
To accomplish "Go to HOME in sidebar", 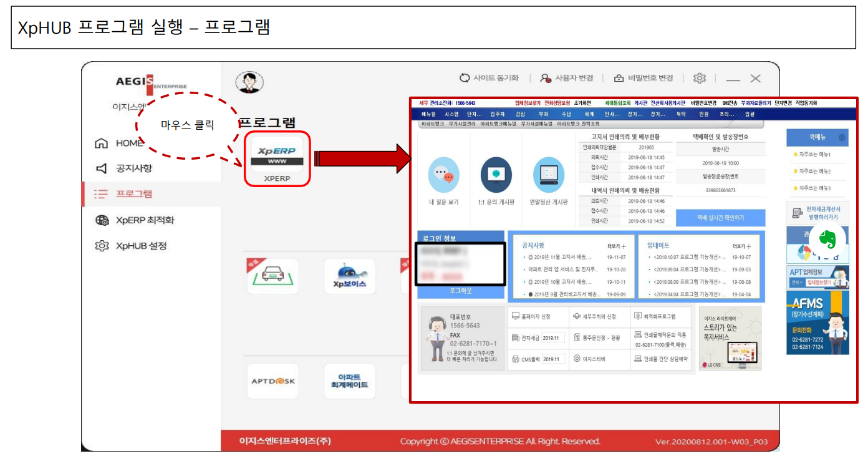I will click(120, 143).
